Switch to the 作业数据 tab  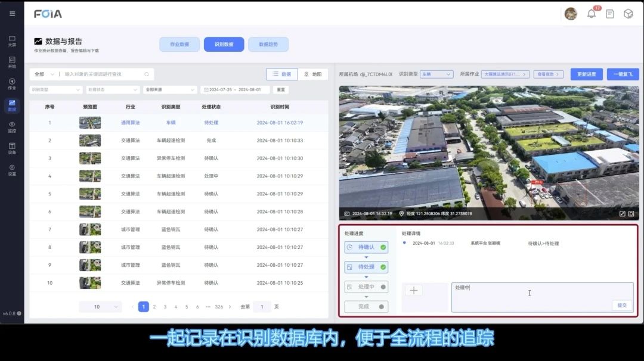coord(179,44)
